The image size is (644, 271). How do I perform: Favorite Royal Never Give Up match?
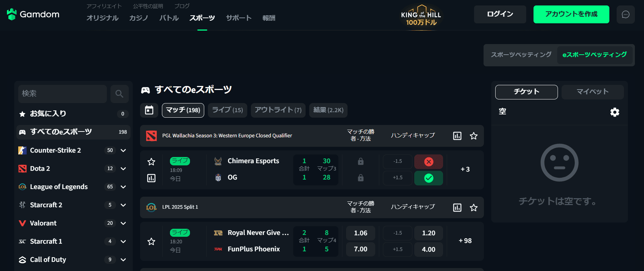151,241
